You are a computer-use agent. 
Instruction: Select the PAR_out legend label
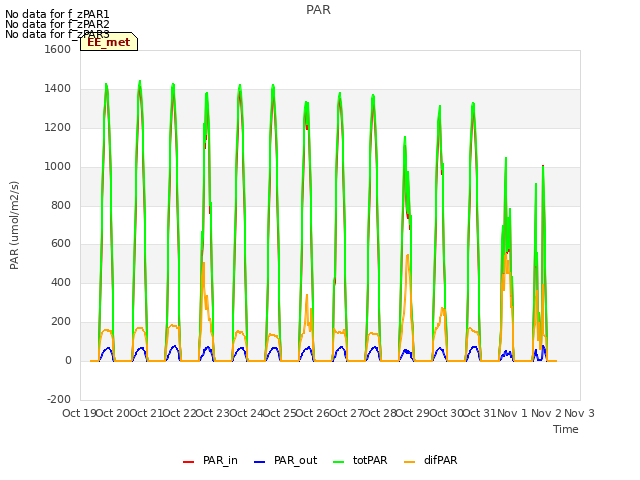point(296,460)
